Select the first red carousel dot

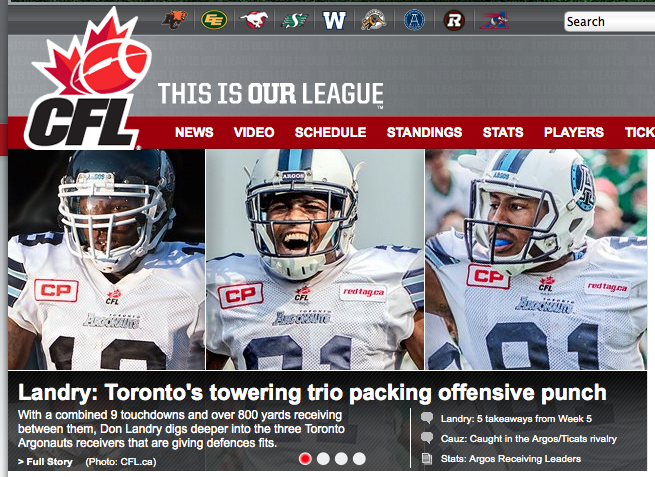point(305,459)
